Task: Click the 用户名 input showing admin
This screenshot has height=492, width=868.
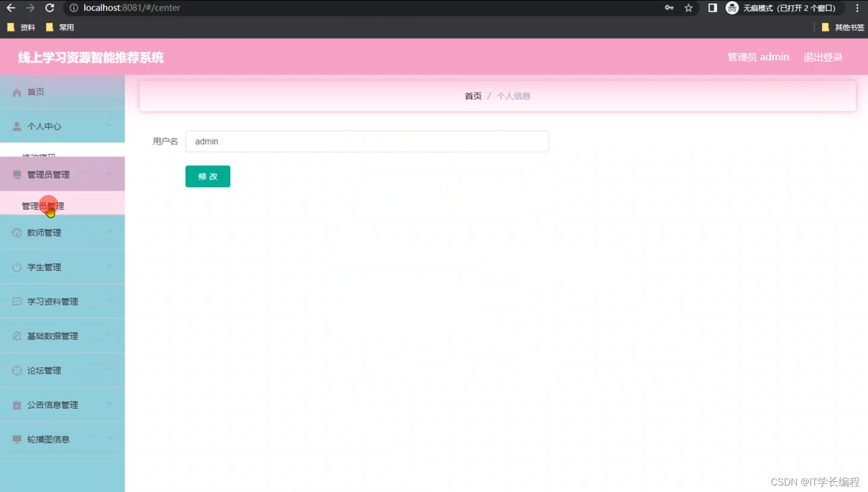Action: pos(367,141)
